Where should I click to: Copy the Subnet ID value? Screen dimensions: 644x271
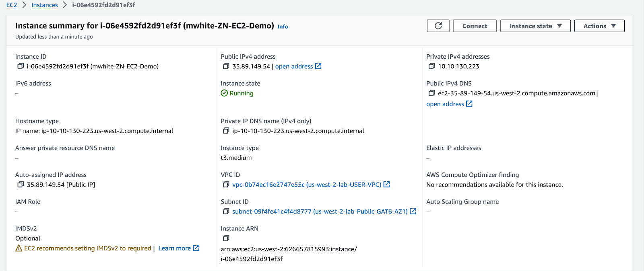point(226,211)
